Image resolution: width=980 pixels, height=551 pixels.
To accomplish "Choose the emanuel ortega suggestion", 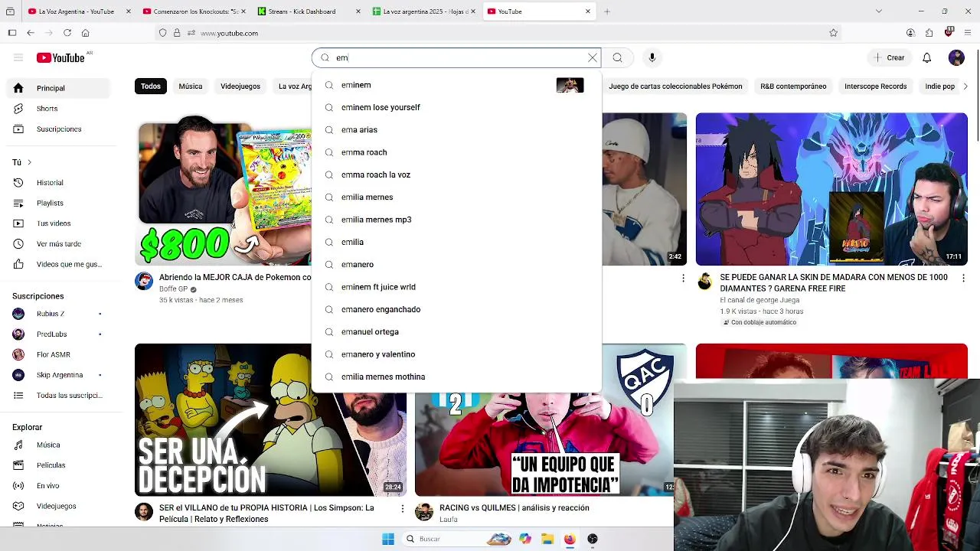I will click(456, 332).
